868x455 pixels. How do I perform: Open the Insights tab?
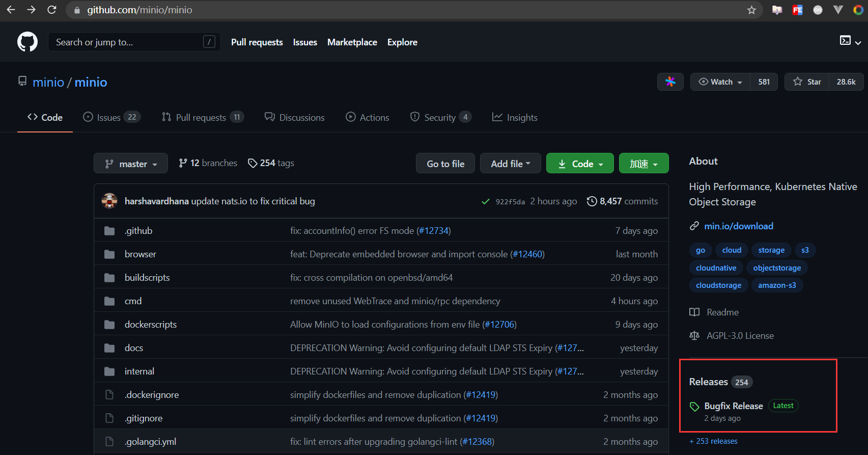pos(515,117)
